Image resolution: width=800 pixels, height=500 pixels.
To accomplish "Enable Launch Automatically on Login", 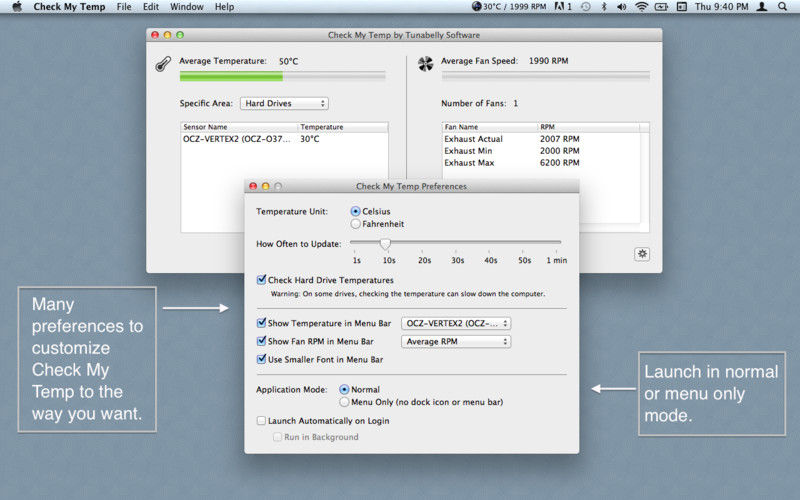I will (262, 420).
